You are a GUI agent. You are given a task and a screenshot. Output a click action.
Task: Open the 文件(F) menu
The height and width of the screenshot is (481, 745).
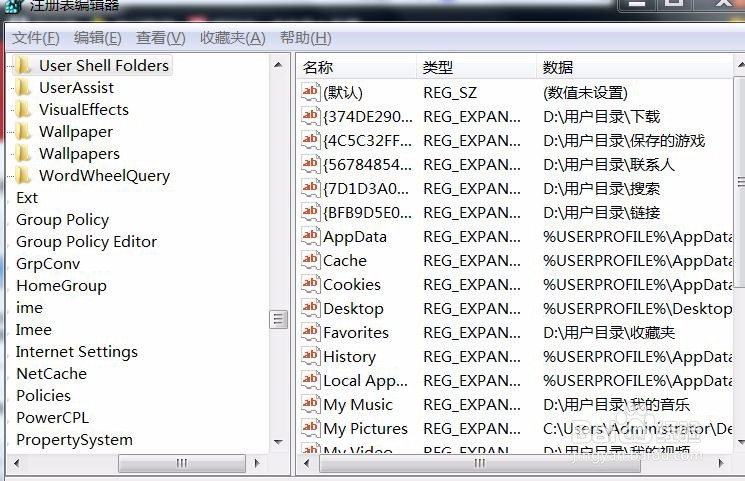coord(36,38)
